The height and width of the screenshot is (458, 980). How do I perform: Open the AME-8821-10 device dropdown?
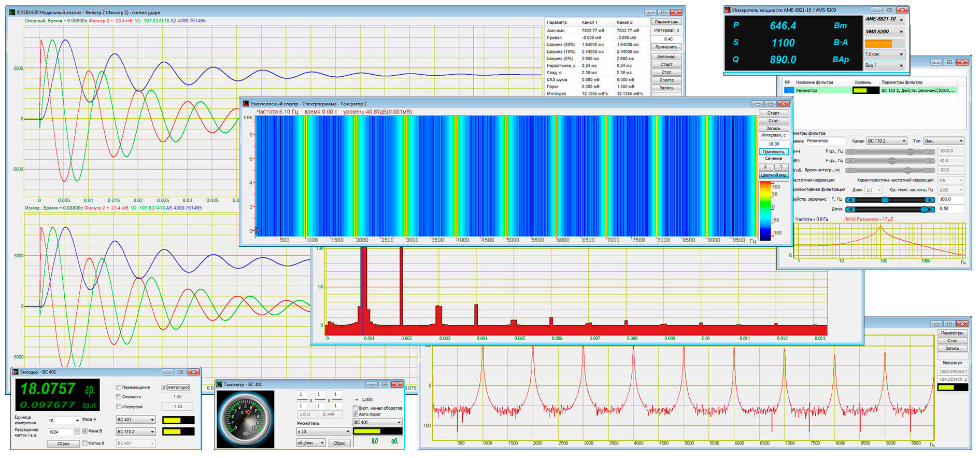(884, 19)
